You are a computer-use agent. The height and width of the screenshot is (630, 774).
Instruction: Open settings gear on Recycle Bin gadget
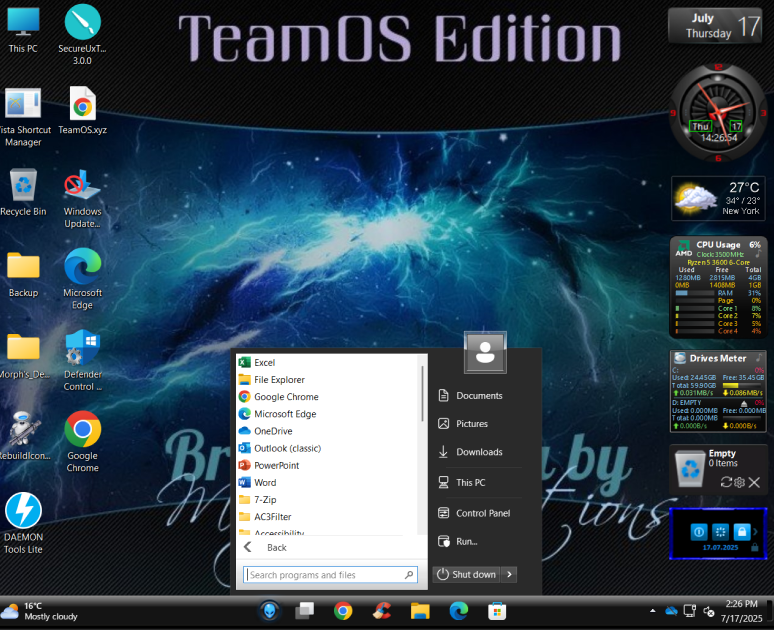click(739, 482)
